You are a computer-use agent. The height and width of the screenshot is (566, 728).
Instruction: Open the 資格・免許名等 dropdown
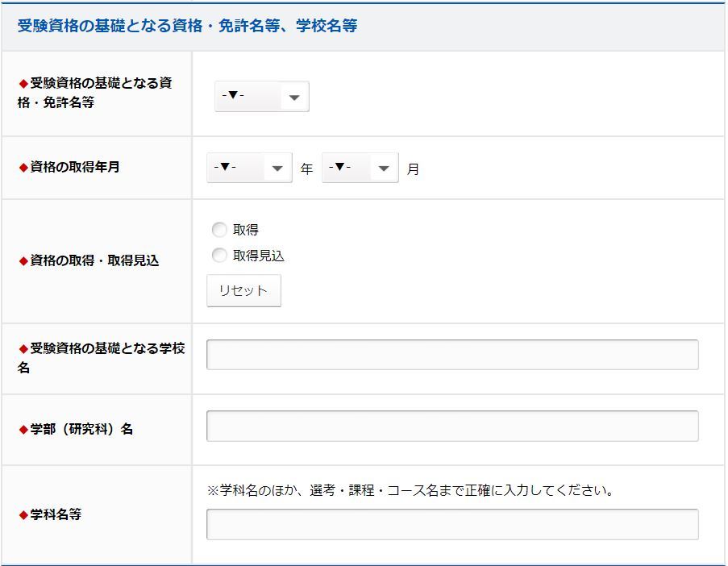pos(261,97)
